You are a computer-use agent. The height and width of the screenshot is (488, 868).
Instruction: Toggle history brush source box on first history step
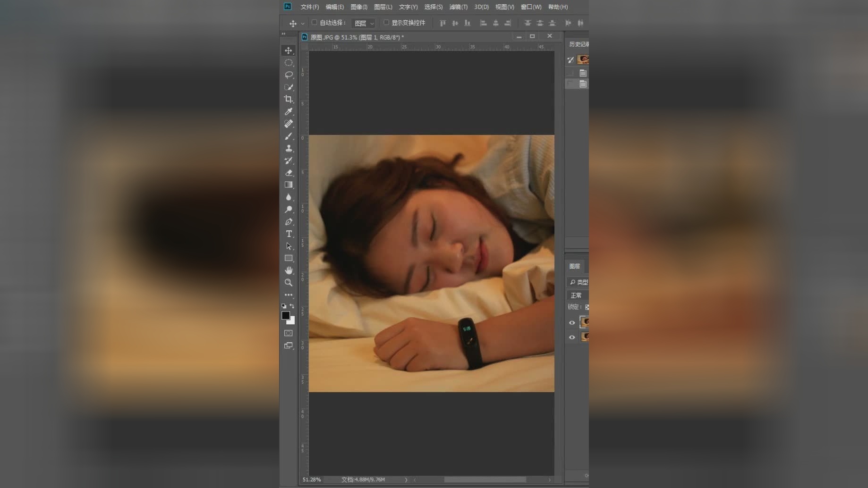point(570,73)
